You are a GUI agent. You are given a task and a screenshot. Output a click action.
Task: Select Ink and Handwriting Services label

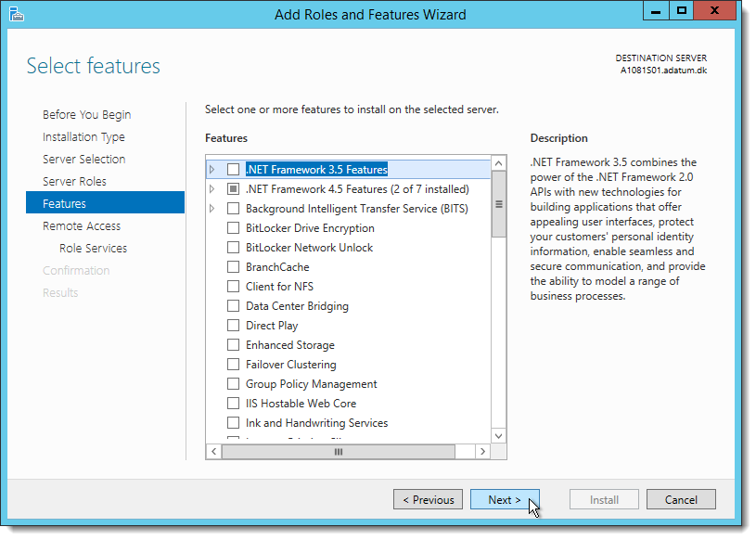coord(316,423)
